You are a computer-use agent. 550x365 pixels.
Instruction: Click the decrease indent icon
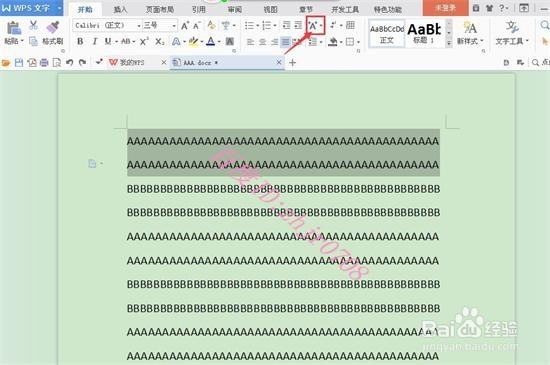(x=286, y=25)
